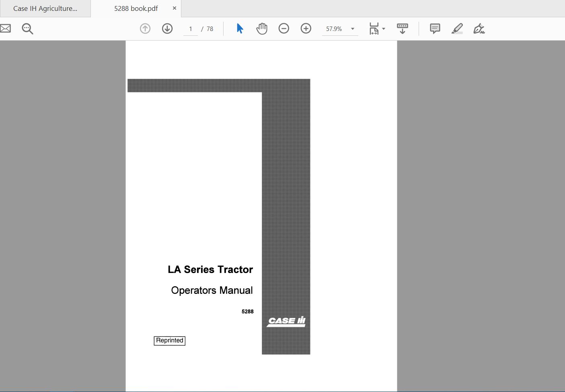This screenshot has height=392, width=565.
Task: Zoom in with the plus button
Action: (x=306, y=29)
